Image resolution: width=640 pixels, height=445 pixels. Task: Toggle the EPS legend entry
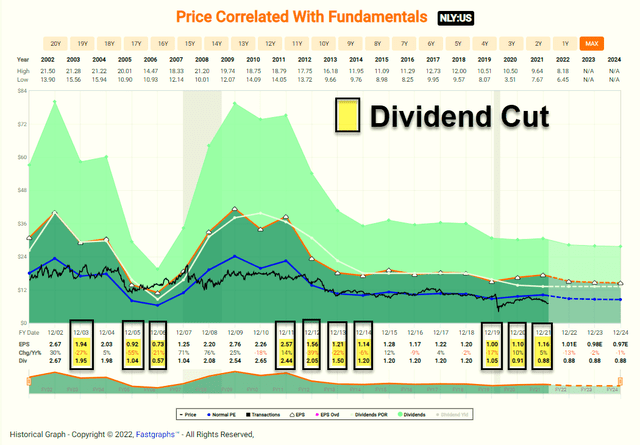tap(298, 415)
